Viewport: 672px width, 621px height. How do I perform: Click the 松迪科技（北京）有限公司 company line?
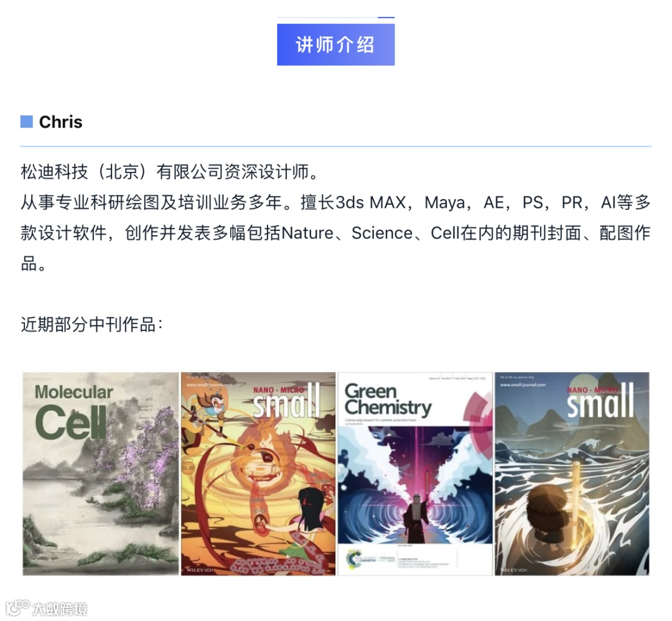point(170,172)
